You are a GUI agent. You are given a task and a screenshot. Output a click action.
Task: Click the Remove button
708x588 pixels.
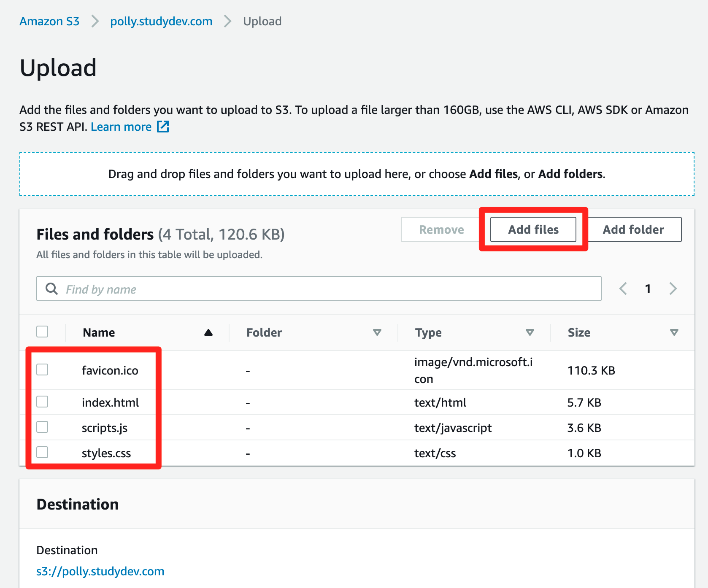(x=441, y=229)
